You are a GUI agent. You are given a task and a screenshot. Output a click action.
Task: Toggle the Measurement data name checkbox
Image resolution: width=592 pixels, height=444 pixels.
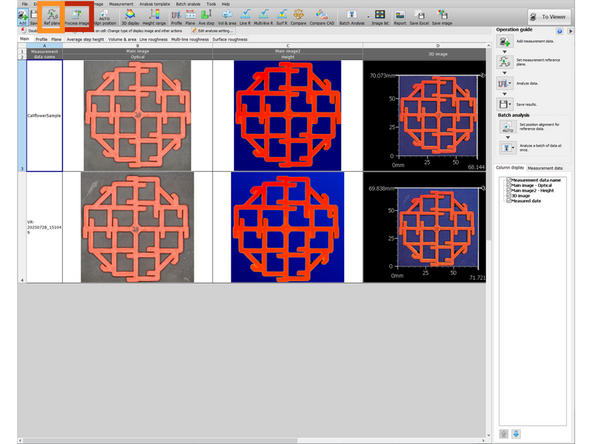point(509,180)
